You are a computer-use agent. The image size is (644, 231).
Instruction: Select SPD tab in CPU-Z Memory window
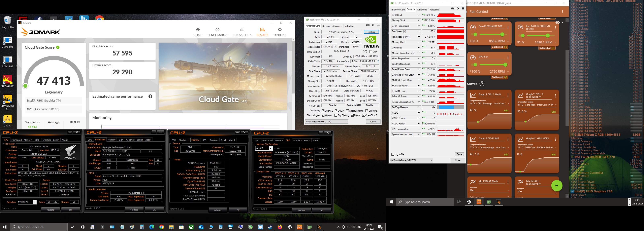coord(204,140)
